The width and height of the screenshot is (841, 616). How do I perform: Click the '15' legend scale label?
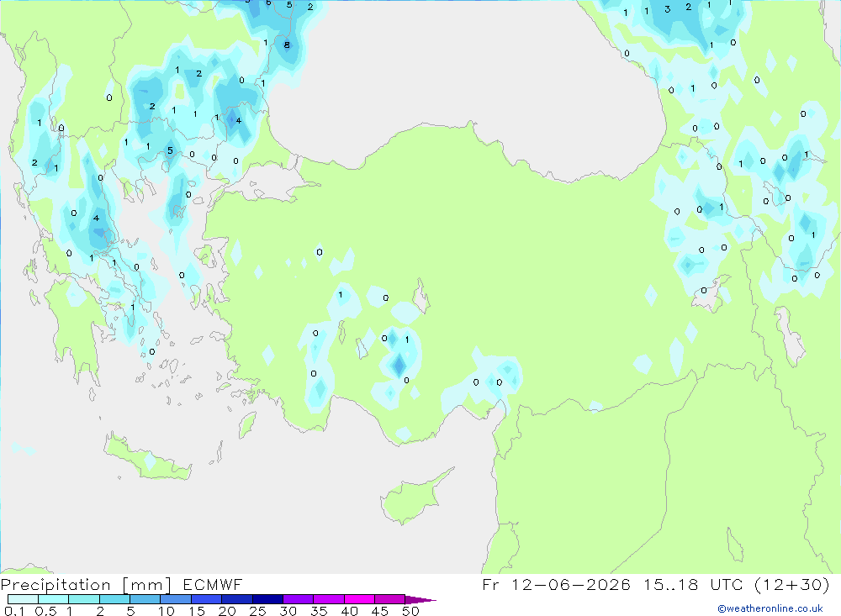click(196, 611)
